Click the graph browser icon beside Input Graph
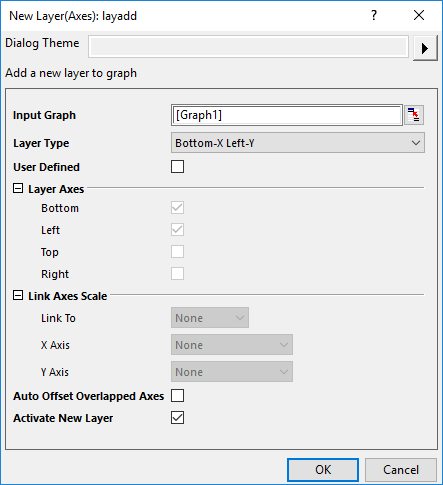 click(x=414, y=115)
